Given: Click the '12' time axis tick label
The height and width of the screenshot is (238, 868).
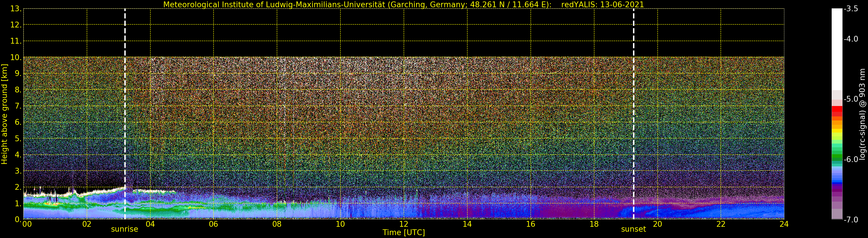Looking at the screenshot, I should coord(404,224).
